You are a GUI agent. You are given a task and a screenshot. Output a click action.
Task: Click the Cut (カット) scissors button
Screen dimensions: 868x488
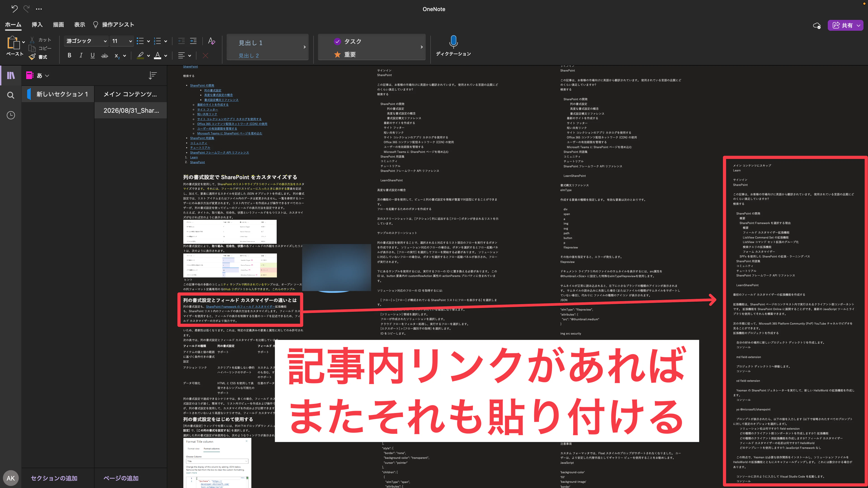tap(40, 40)
